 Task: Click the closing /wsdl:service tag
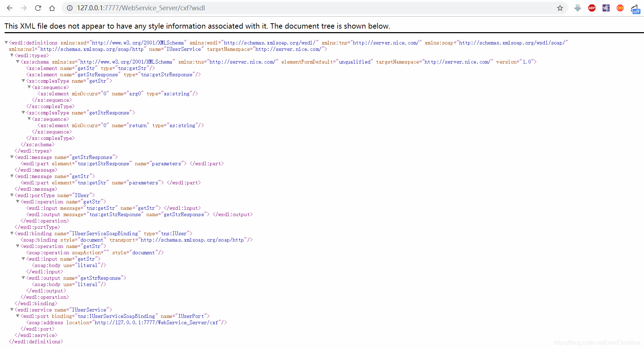(x=36, y=335)
